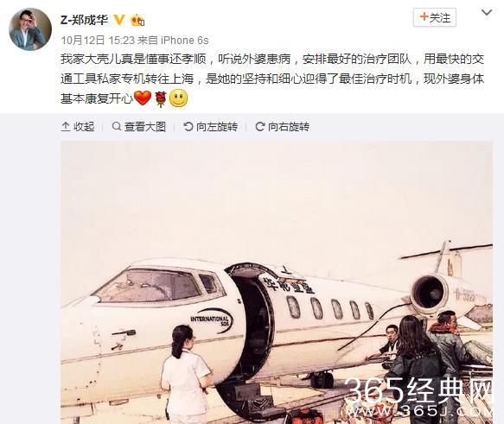Click the counterclockwise rotate icon
The width and height of the screenshot is (504, 424).
click(188, 126)
